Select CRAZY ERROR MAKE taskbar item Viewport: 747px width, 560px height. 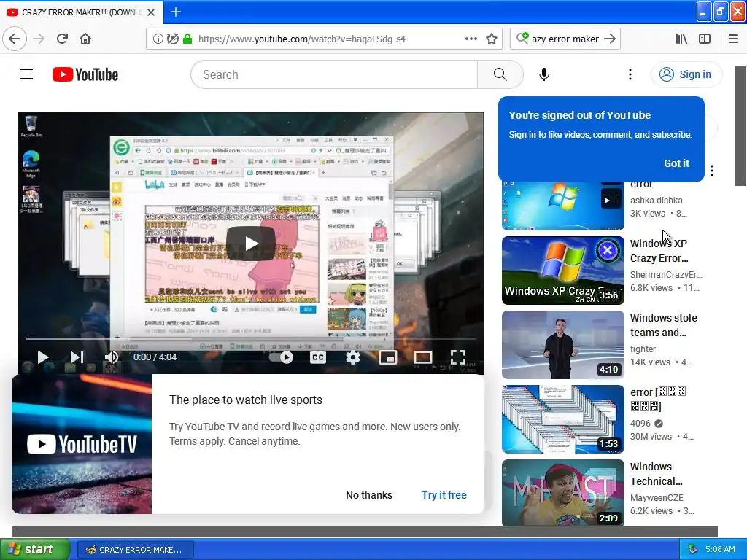[x=135, y=550]
